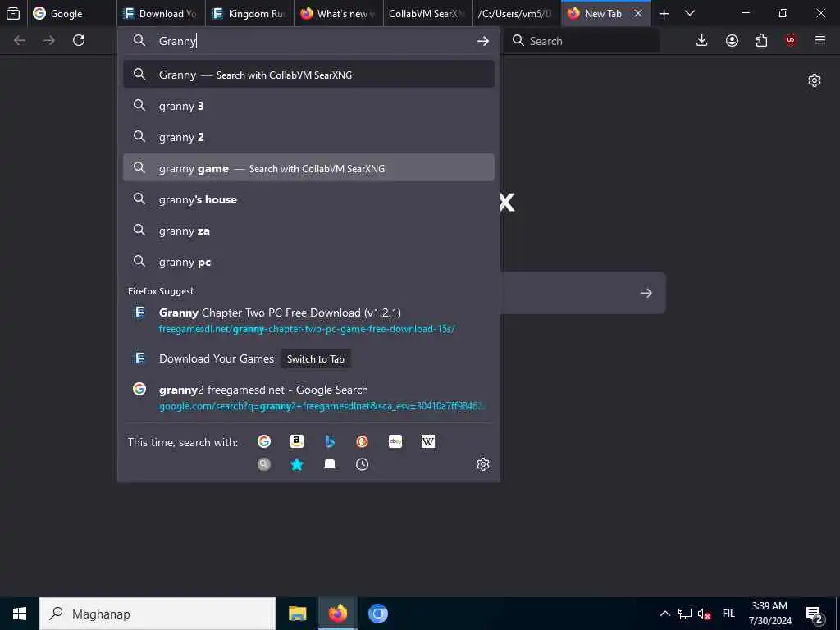
Task: Switch to the CollabVM SearXNG tab
Action: pos(428,13)
